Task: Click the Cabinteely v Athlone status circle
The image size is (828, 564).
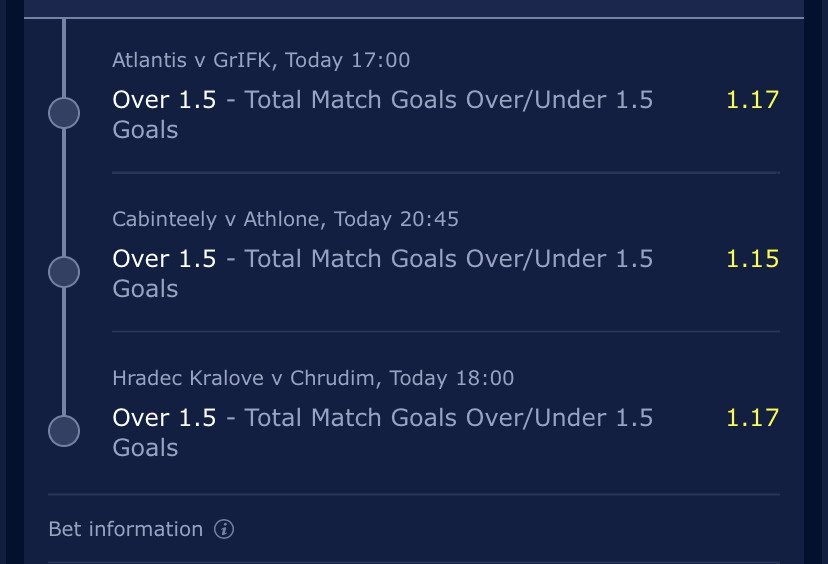Action: click(x=64, y=272)
